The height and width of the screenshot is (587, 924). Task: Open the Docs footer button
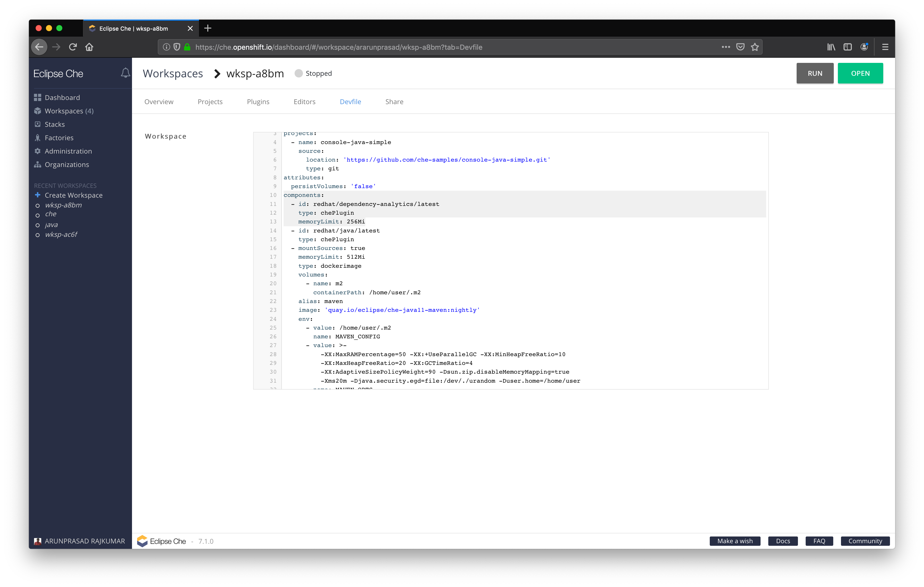click(x=783, y=541)
